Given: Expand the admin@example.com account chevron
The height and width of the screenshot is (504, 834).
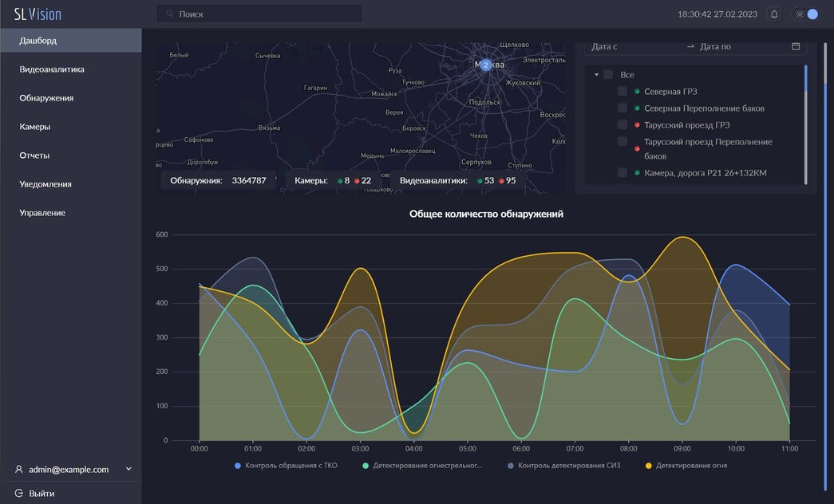Looking at the screenshot, I should click(x=128, y=470).
